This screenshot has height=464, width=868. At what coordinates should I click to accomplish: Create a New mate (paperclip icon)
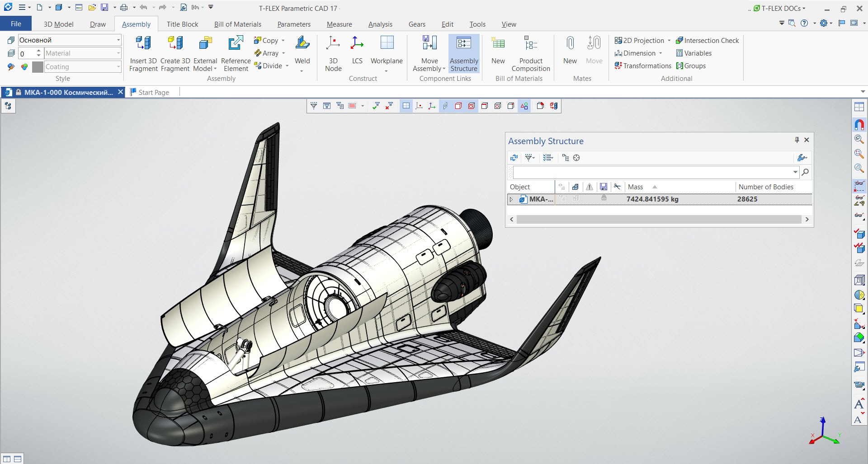570,50
